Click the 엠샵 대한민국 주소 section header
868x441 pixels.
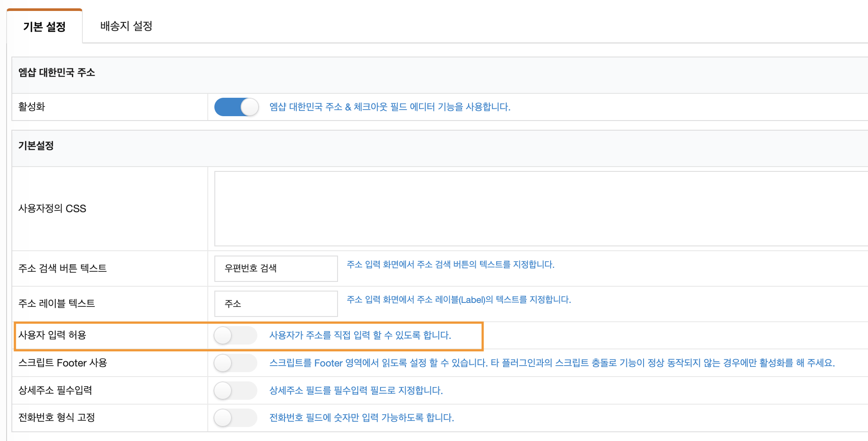coord(57,73)
